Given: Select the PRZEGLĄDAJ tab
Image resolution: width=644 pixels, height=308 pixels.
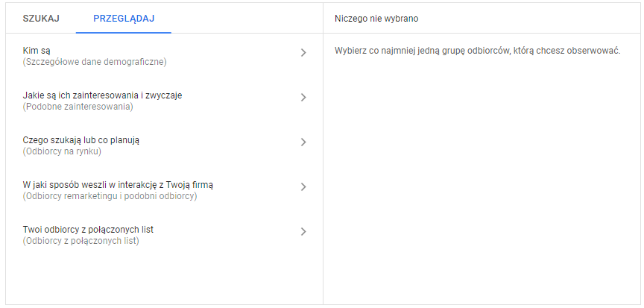Looking at the screenshot, I should tap(124, 19).
